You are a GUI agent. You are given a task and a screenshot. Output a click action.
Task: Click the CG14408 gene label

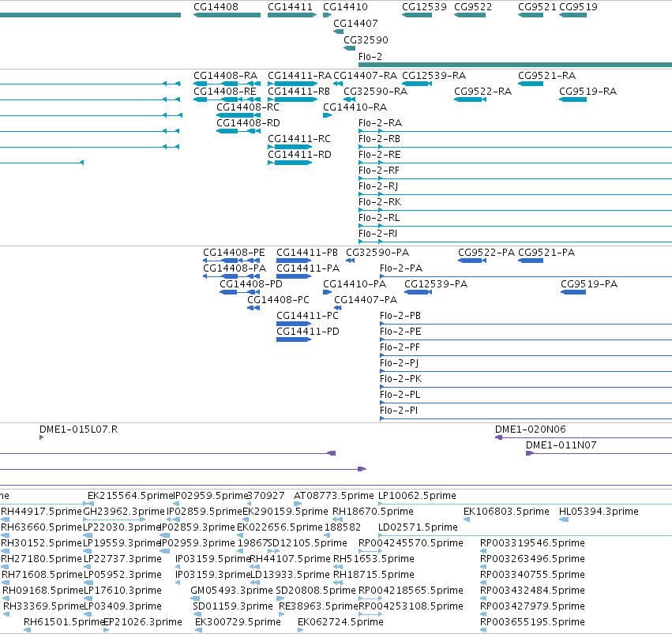click(216, 7)
